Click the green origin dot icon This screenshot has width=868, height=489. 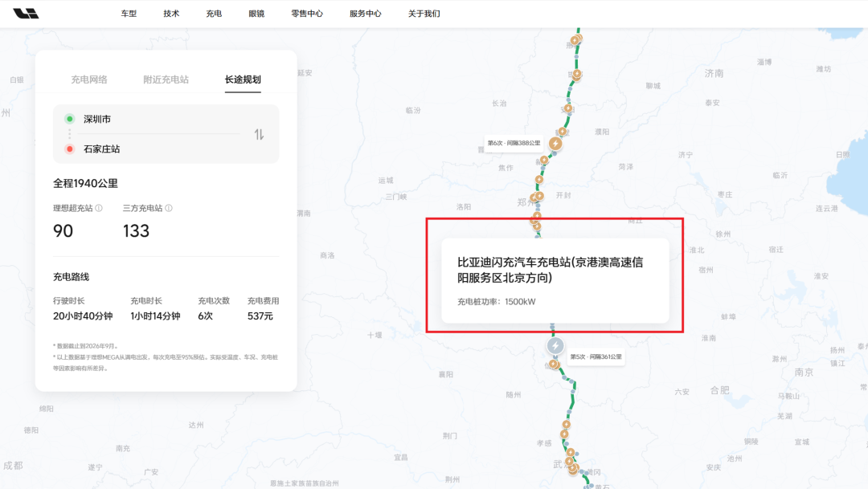[70, 119]
